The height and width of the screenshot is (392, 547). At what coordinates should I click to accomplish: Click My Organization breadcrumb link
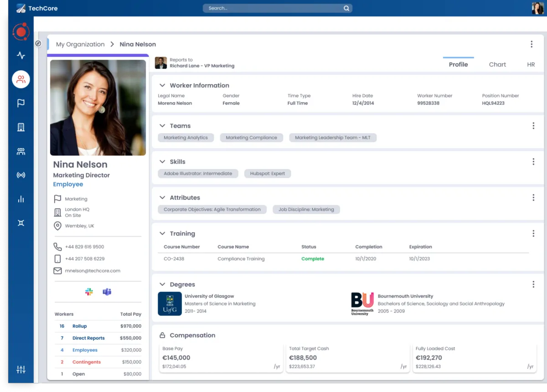click(80, 44)
